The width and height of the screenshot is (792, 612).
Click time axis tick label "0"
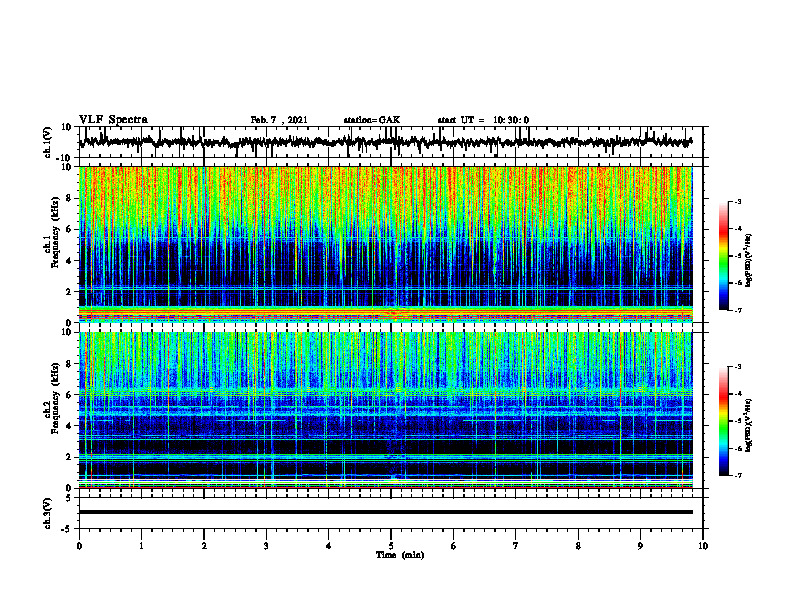pyautogui.click(x=79, y=546)
